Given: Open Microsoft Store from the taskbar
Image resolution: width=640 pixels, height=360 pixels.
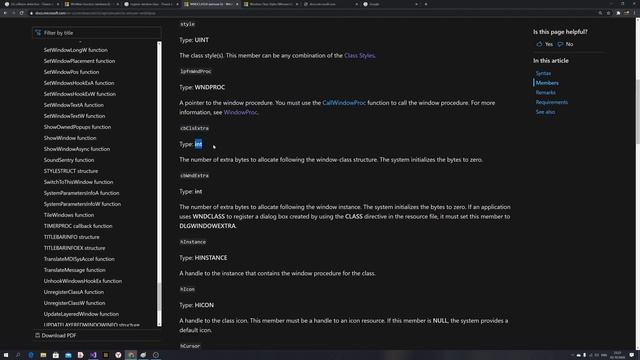Looking at the screenshot, I should coord(56,355).
